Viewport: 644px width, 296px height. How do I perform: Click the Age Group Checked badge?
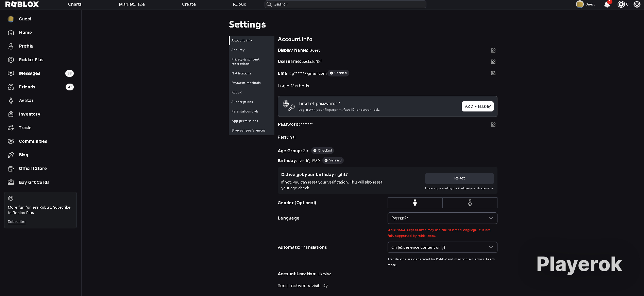coord(322,151)
